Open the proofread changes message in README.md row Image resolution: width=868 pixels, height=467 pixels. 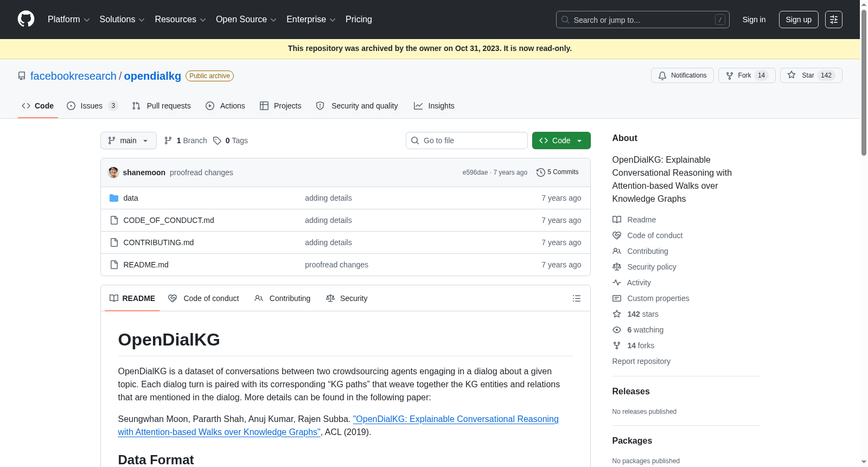(336, 265)
